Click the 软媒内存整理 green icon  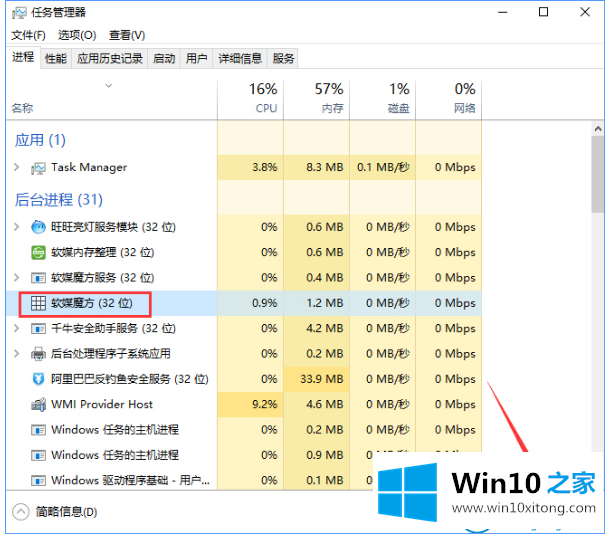tap(38, 252)
